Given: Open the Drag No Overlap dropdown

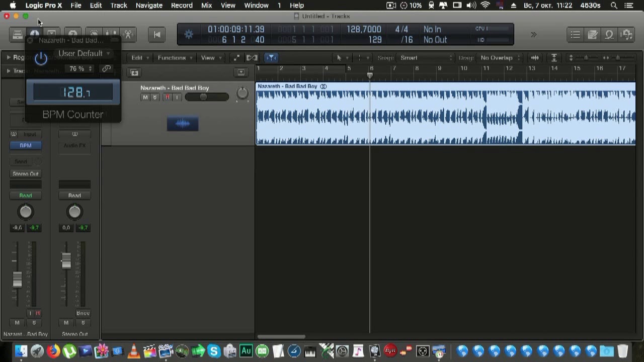Looking at the screenshot, I should click(499, 58).
